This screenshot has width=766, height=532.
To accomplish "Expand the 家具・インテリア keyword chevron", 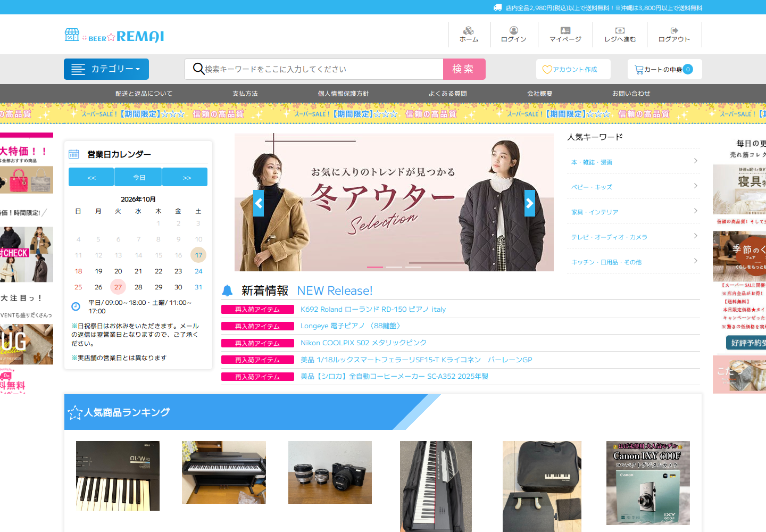I will pos(695,211).
